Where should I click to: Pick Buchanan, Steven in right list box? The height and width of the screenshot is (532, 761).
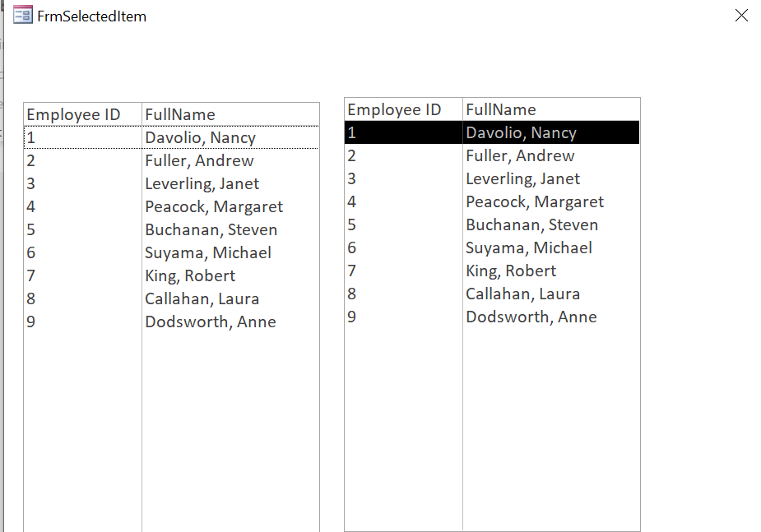(531, 225)
